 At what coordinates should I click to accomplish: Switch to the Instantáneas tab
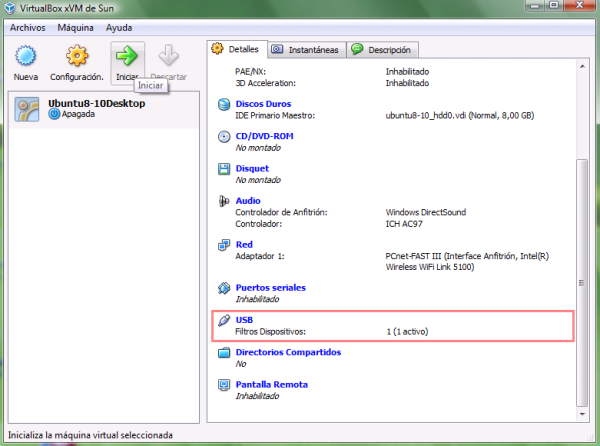tap(305, 49)
